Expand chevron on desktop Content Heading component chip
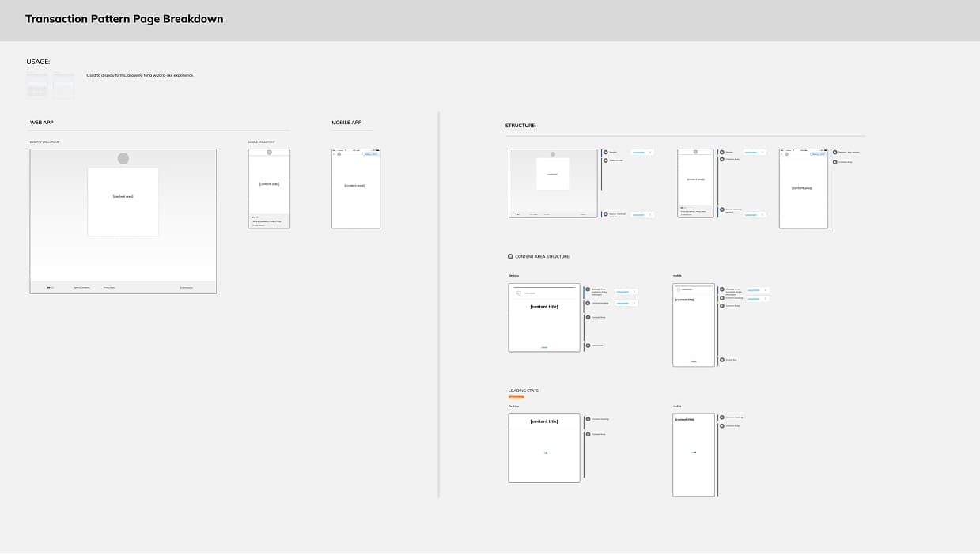 (634, 303)
